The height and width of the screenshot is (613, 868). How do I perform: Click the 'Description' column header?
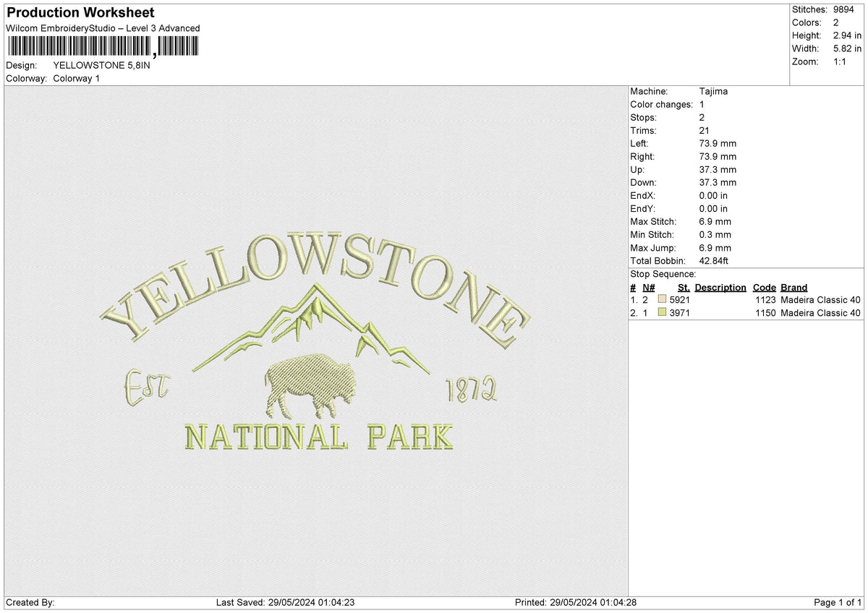pos(720,288)
